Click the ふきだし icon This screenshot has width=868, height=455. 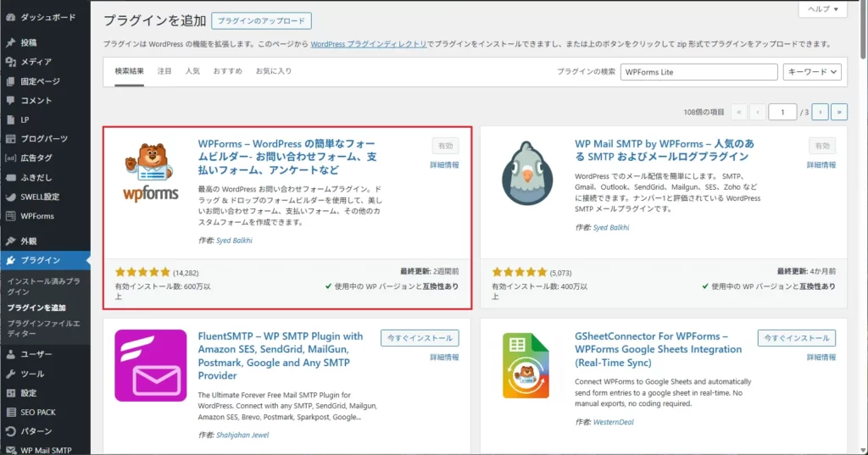tap(10, 178)
